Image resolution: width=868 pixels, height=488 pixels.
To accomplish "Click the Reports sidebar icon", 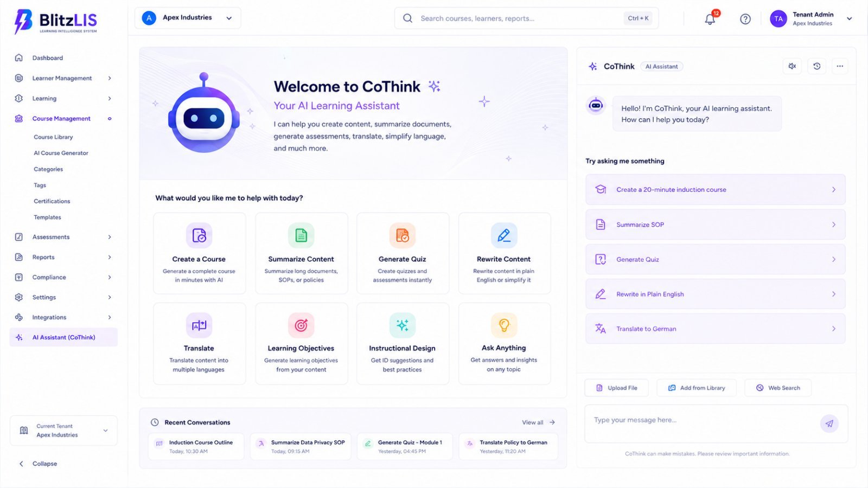I will [19, 257].
